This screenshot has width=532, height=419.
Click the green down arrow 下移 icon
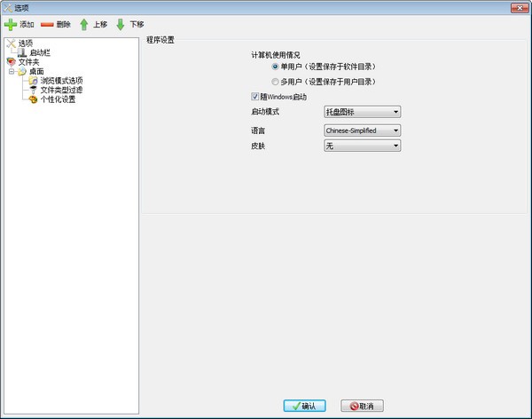121,24
